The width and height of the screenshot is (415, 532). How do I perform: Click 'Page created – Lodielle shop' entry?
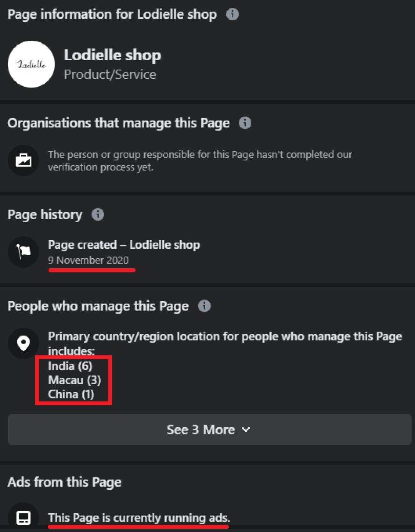point(124,245)
